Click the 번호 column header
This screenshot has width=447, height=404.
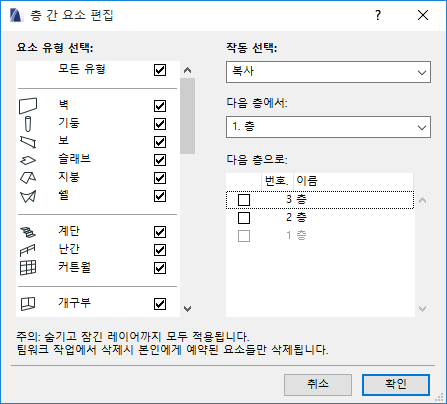277,181
